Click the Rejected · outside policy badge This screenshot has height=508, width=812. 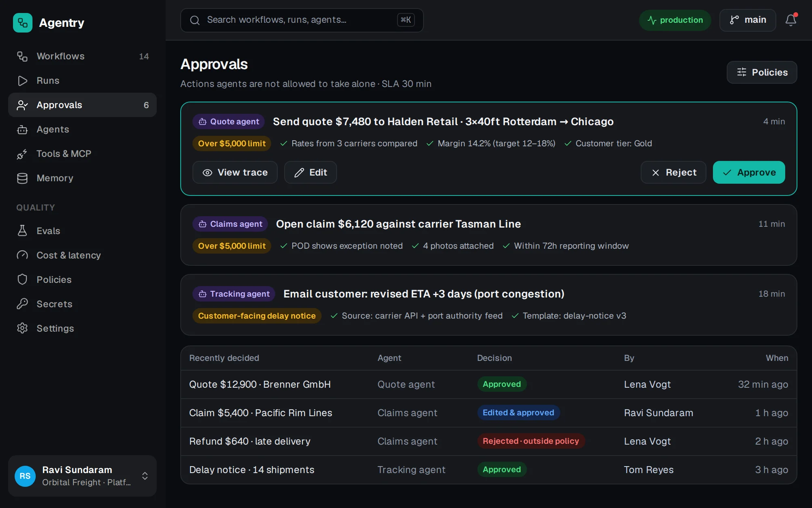point(531,441)
